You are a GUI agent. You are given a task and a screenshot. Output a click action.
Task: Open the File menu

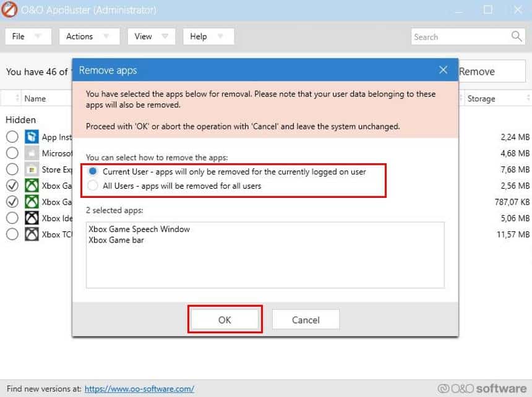[x=28, y=36]
